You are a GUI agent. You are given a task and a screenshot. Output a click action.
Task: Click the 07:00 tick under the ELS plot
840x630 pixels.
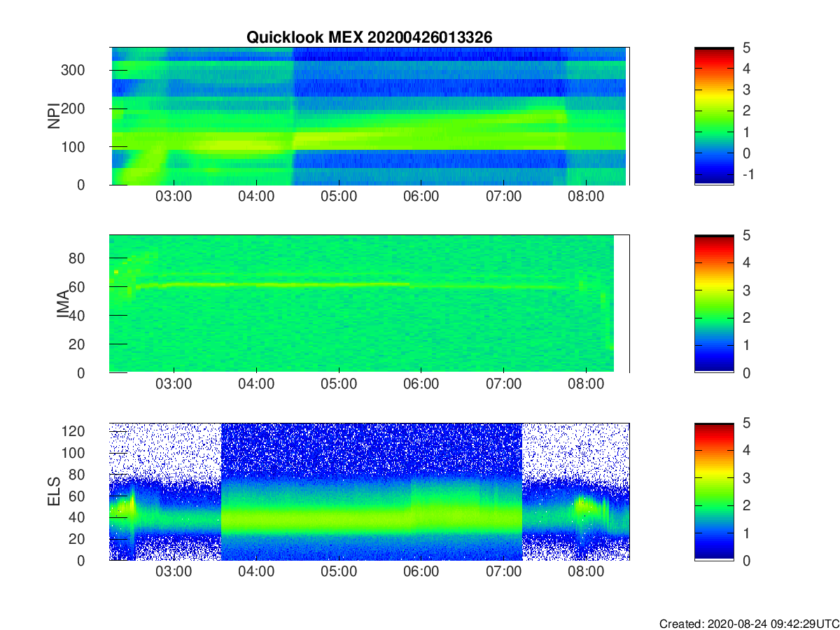(x=504, y=572)
